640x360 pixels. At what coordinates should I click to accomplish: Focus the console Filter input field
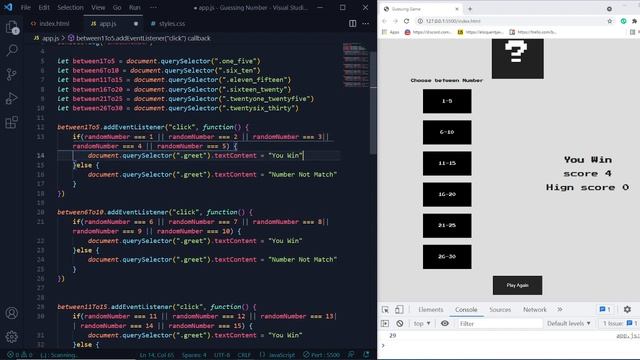[500, 323]
